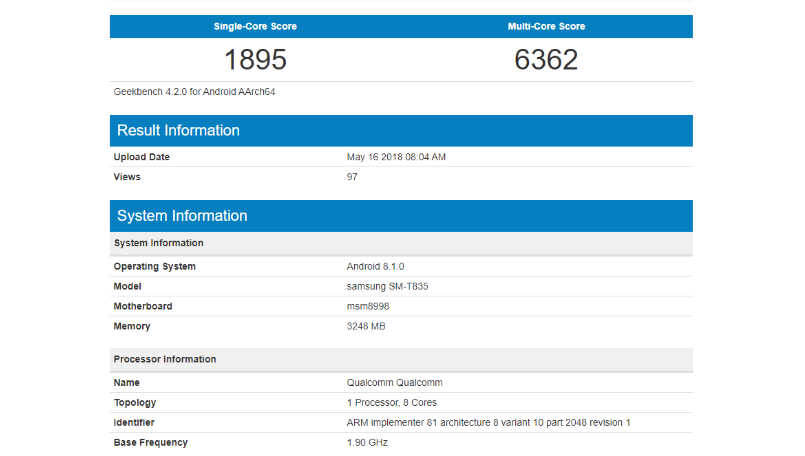The height and width of the screenshot is (456, 805).
Task: Select the Android 8.1.0 value
Action: (375, 267)
